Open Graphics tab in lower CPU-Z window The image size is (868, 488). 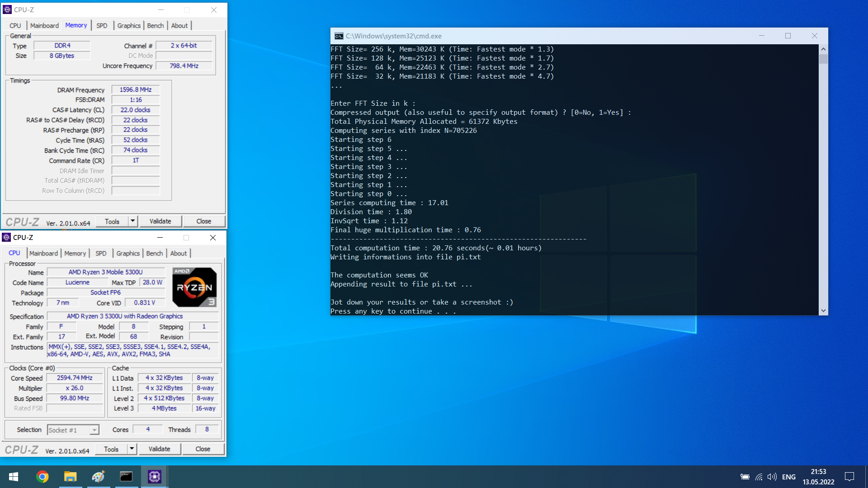128,253
